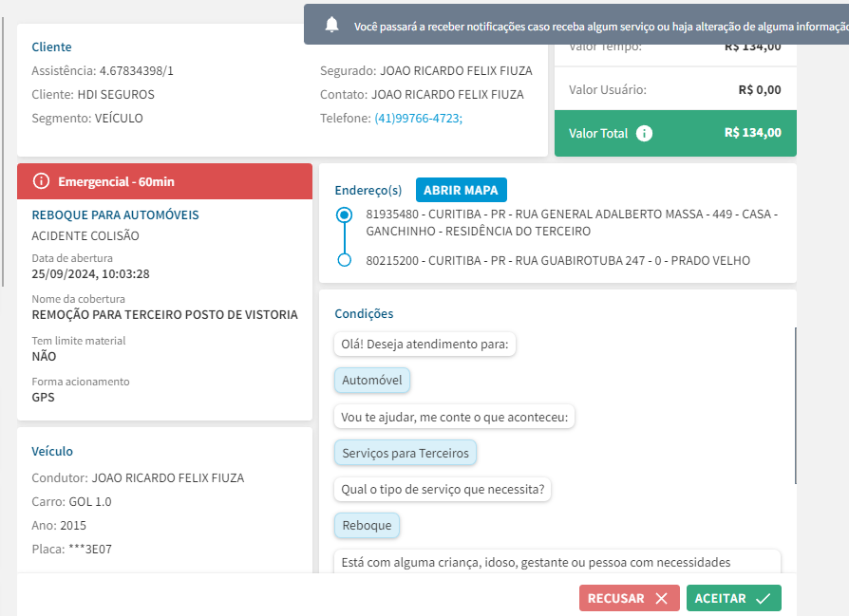Click the Valor Usuário R$ 0,00 amount
849x616 pixels.
click(x=760, y=90)
